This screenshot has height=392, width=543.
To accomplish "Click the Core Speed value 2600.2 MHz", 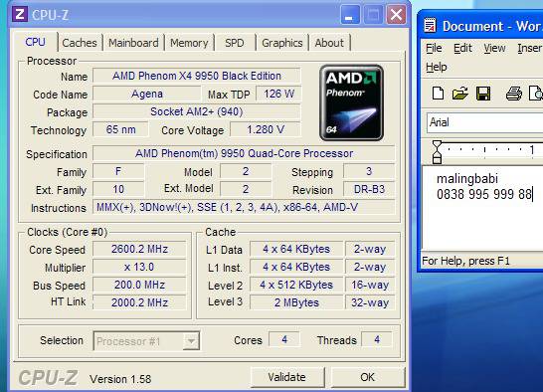I will (x=139, y=249).
